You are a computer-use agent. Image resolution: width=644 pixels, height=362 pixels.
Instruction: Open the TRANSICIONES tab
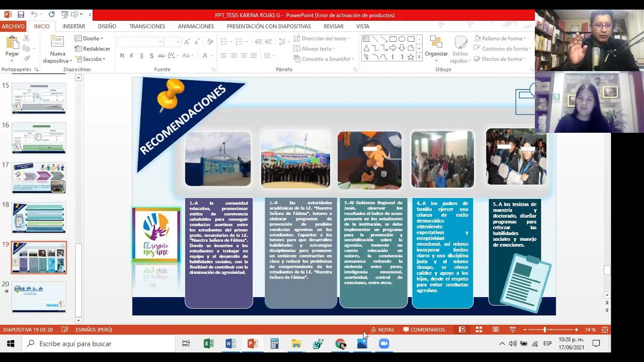click(147, 26)
